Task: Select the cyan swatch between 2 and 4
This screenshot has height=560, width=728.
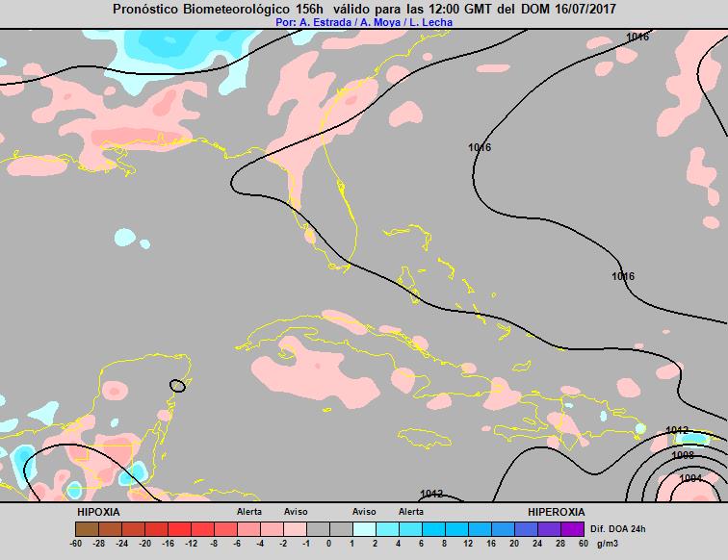Action: [388, 529]
